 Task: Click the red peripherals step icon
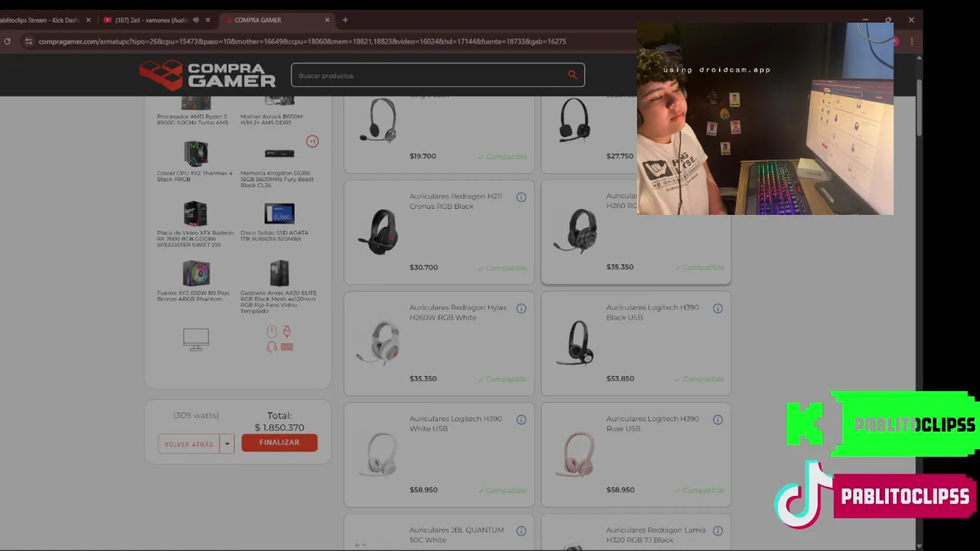coord(279,339)
